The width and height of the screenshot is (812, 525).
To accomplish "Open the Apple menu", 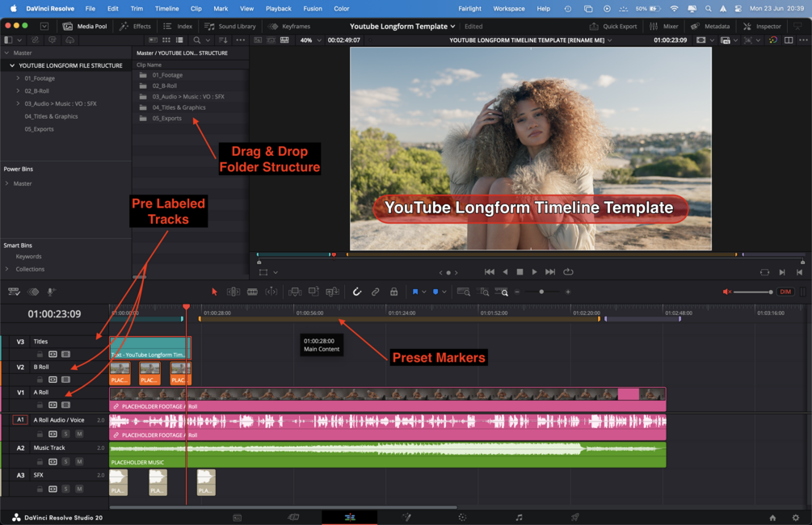I will 14,8.
